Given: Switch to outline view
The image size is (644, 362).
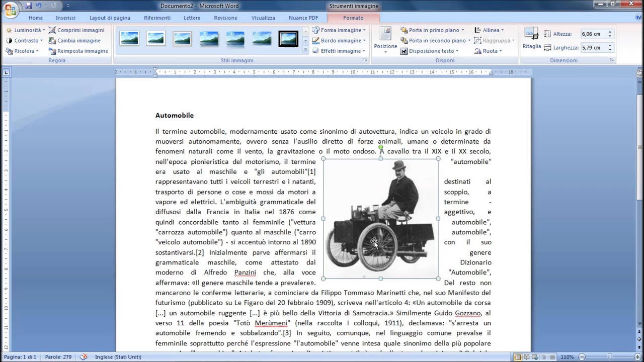Looking at the screenshot, I should pyautogui.click(x=543, y=357).
